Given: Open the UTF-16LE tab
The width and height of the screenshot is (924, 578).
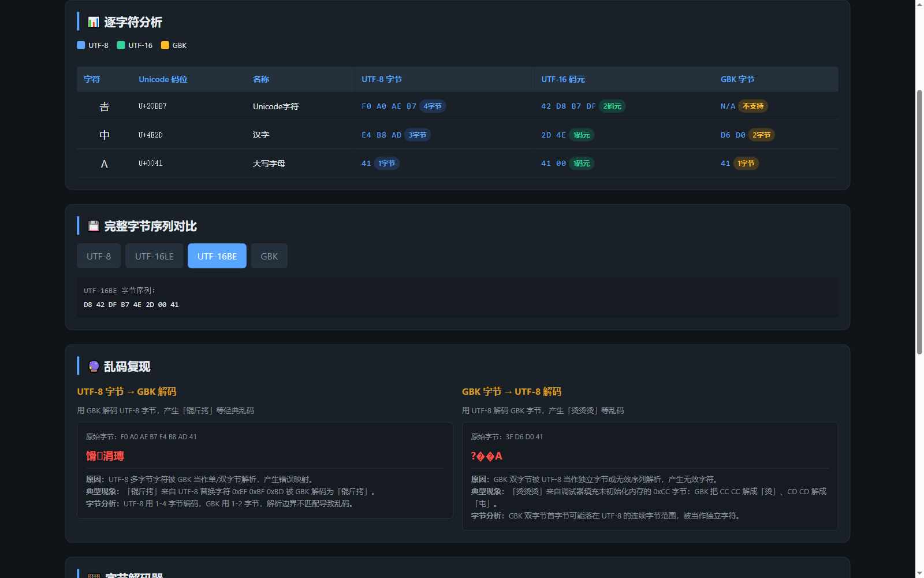Looking at the screenshot, I should pyautogui.click(x=154, y=256).
